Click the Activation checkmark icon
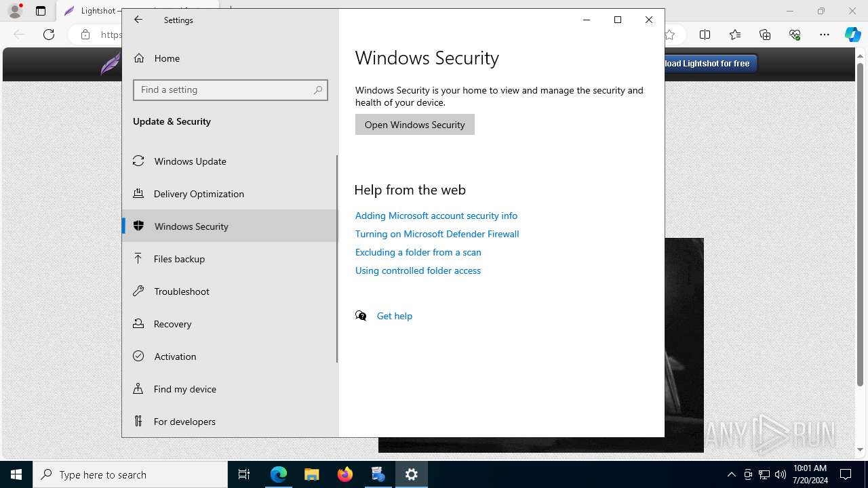Image resolution: width=868 pixels, height=488 pixels. pyautogui.click(x=138, y=356)
